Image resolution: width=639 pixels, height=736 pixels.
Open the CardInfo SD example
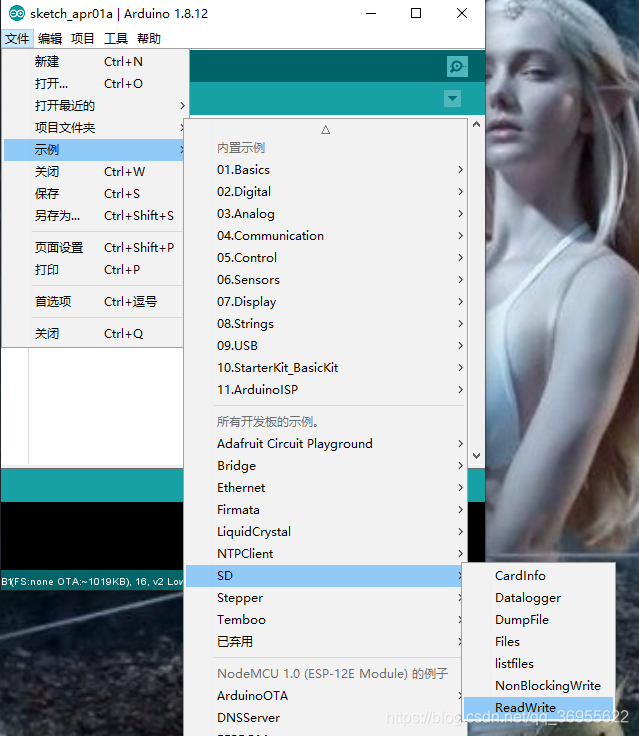pos(539,576)
